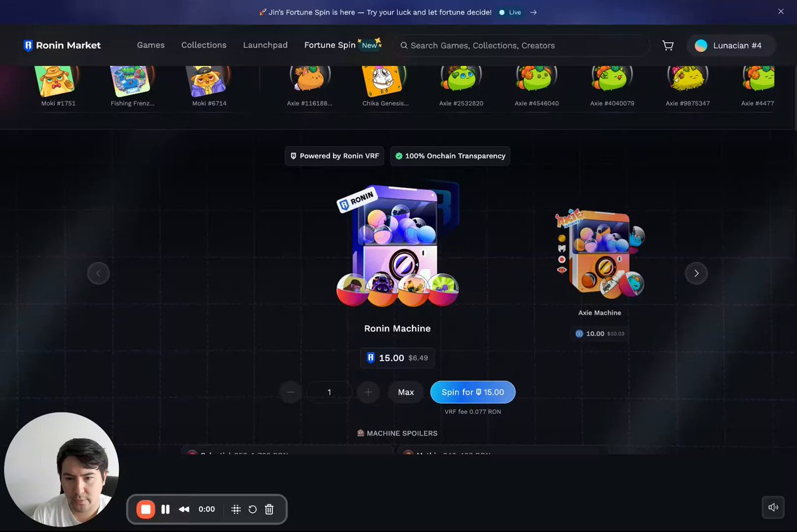
Task: Open the Collections menu
Action: [204, 45]
